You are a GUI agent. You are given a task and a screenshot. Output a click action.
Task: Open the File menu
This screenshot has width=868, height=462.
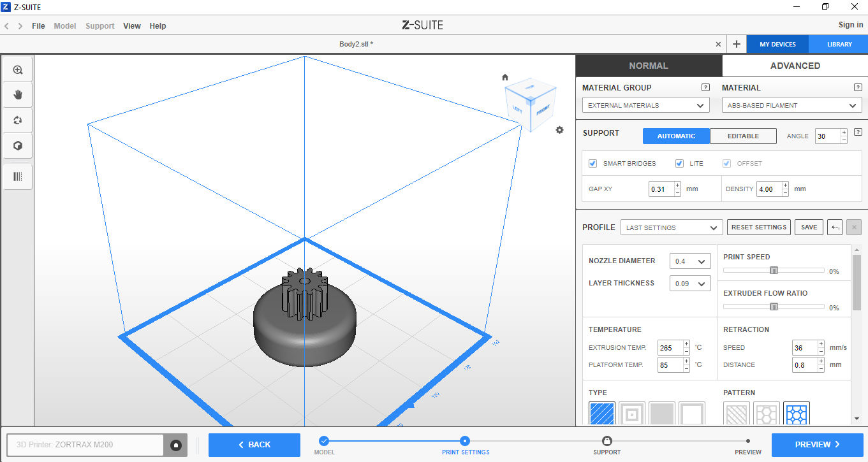tap(38, 26)
